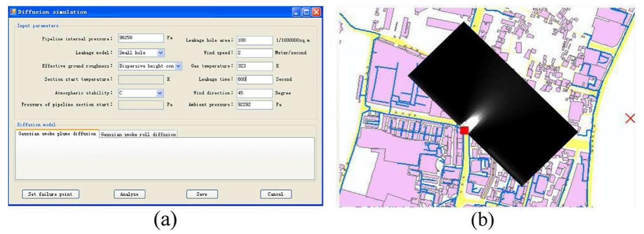The width and height of the screenshot is (644, 234).
Task: Click the Analyse button
Action: point(130,194)
